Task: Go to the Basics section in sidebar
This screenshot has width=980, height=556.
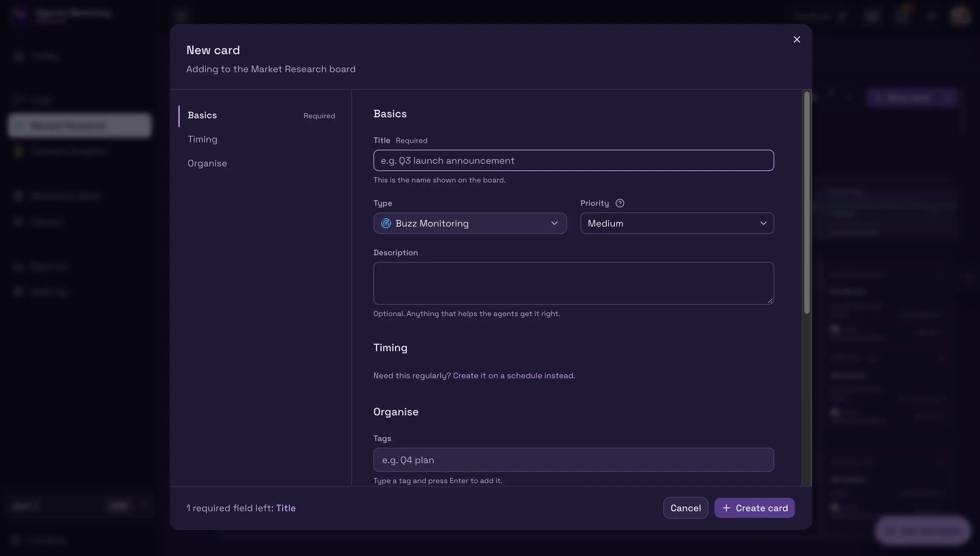Action: (x=261, y=116)
